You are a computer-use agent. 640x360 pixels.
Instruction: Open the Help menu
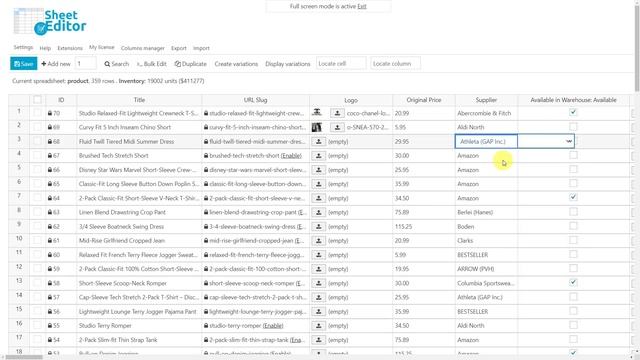click(x=45, y=48)
